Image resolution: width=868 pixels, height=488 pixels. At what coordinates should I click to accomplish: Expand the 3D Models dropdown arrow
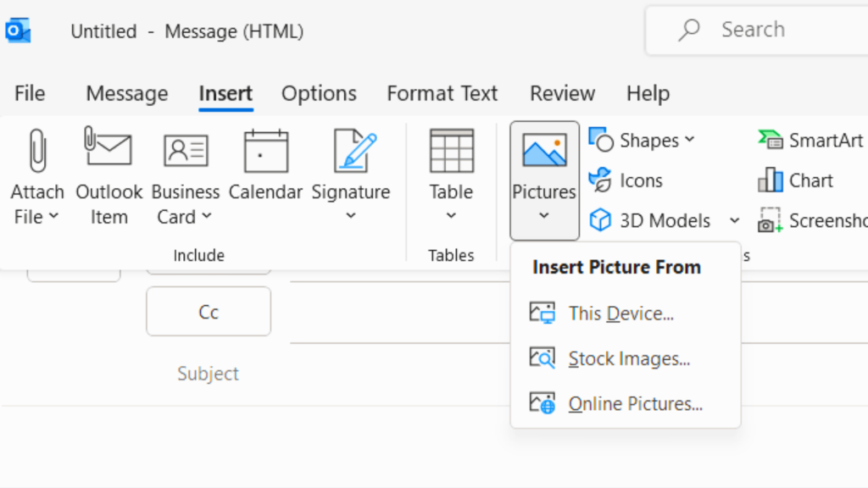coord(734,220)
